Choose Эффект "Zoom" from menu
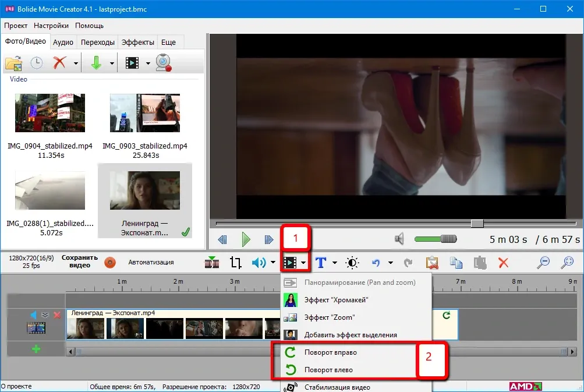The image size is (584, 392). point(356,317)
